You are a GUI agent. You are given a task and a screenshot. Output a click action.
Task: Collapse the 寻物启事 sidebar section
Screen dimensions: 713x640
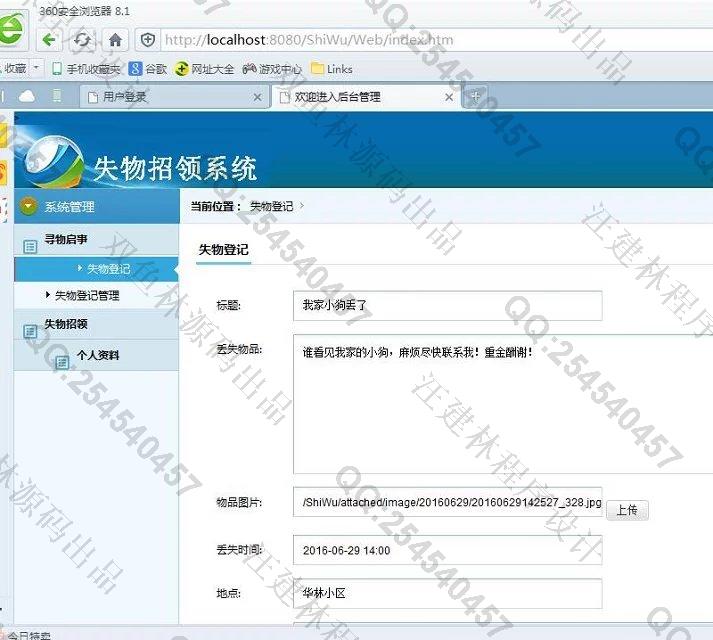click(x=66, y=240)
